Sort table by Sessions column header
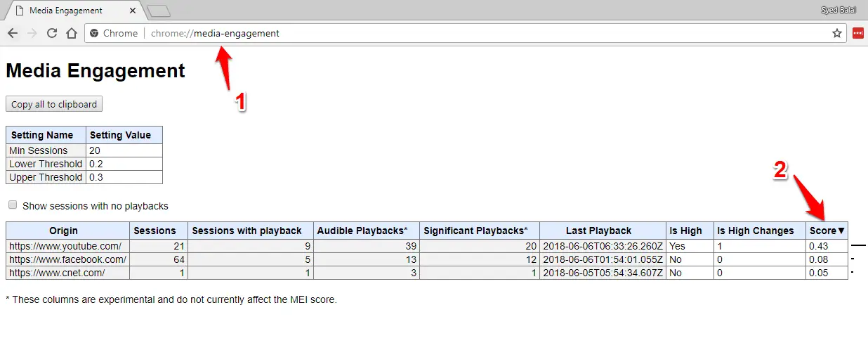 (154, 231)
